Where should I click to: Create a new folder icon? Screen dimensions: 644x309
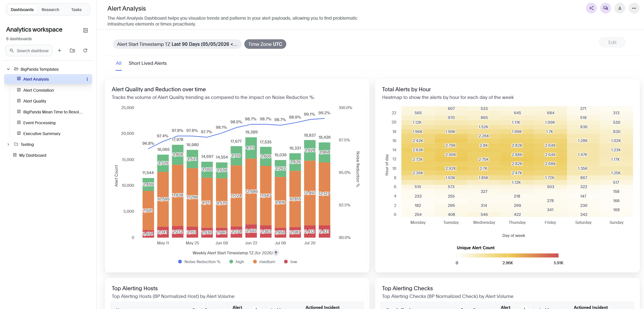(x=72, y=51)
